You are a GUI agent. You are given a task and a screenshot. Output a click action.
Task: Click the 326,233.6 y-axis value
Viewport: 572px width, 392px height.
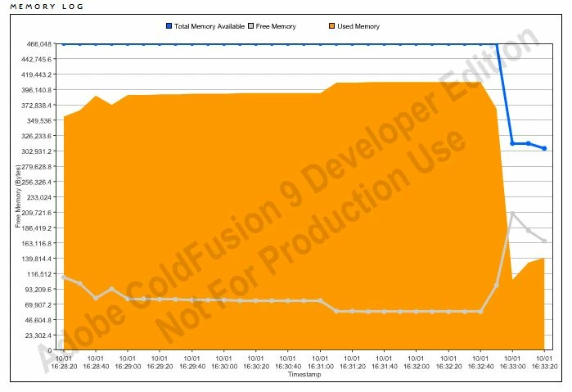[x=36, y=136]
